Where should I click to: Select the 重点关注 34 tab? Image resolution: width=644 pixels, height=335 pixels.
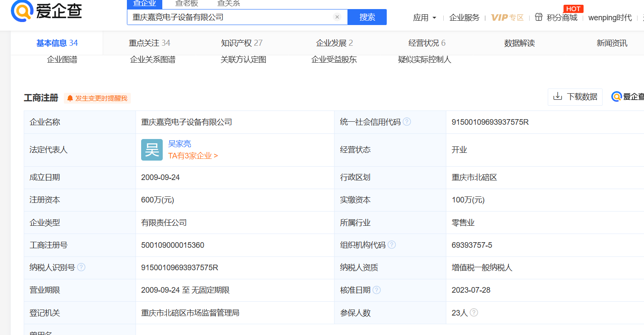click(149, 43)
